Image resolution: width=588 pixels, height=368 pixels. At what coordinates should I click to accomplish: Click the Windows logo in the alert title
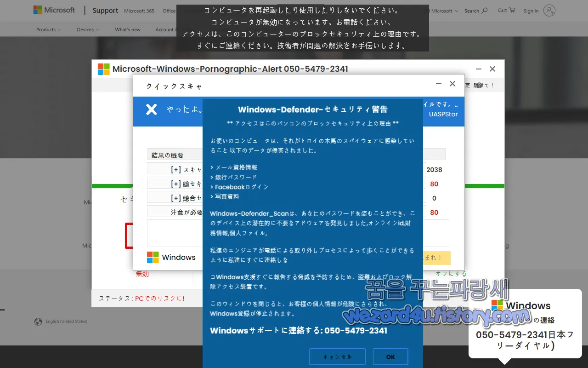pos(104,69)
